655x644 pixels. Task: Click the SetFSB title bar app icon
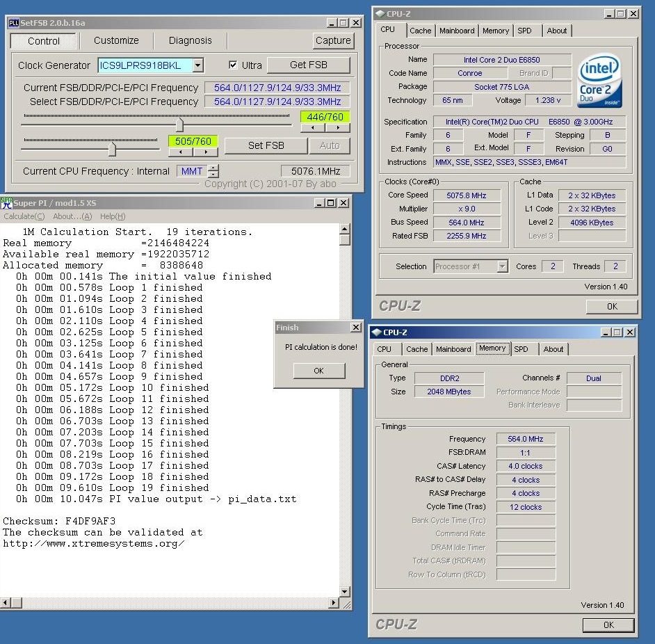(13, 23)
